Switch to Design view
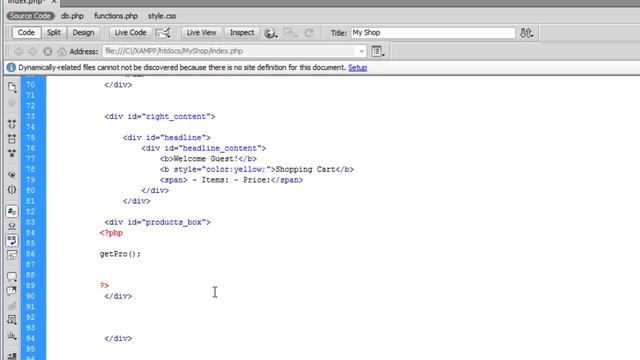640x360 pixels. (83, 33)
